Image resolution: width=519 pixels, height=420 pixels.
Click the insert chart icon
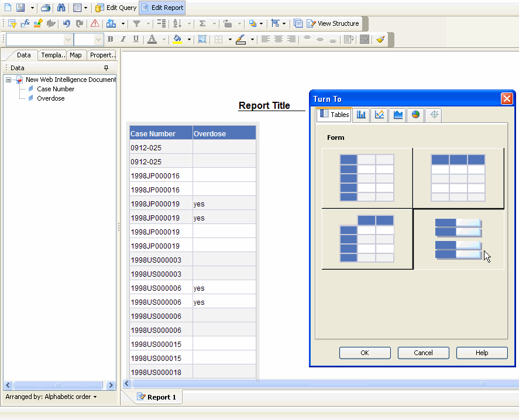[111, 23]
